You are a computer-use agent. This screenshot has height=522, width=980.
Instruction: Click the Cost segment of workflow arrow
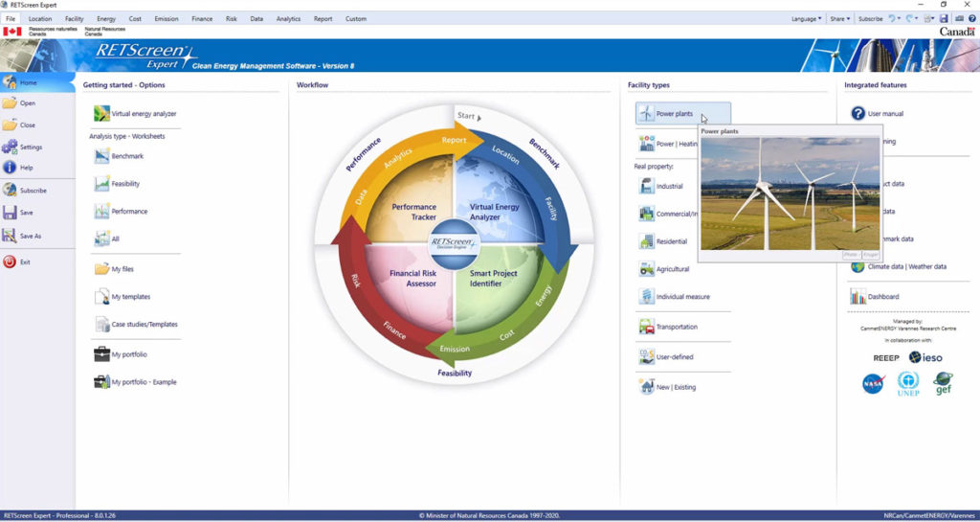tap(506, 335)
